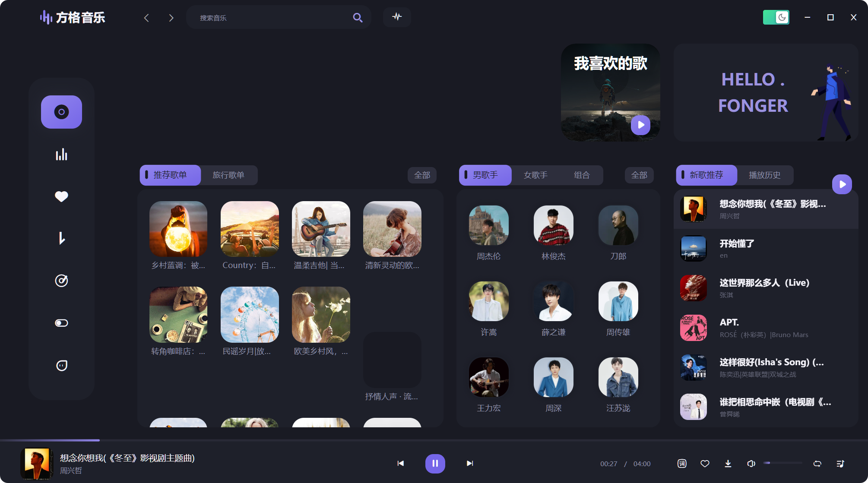Expand 全部 next to the singer categories
Viewport: 868px width, 483px height.
coord(639,175)
